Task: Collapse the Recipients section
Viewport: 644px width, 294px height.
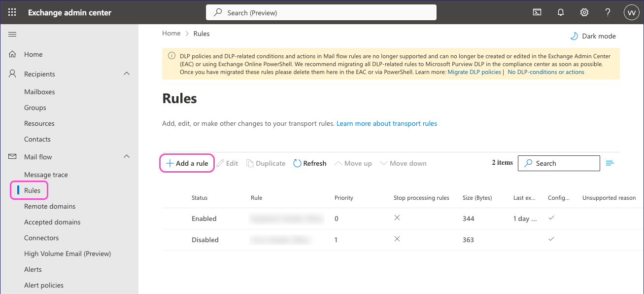Action: click(x=127, y=74)
